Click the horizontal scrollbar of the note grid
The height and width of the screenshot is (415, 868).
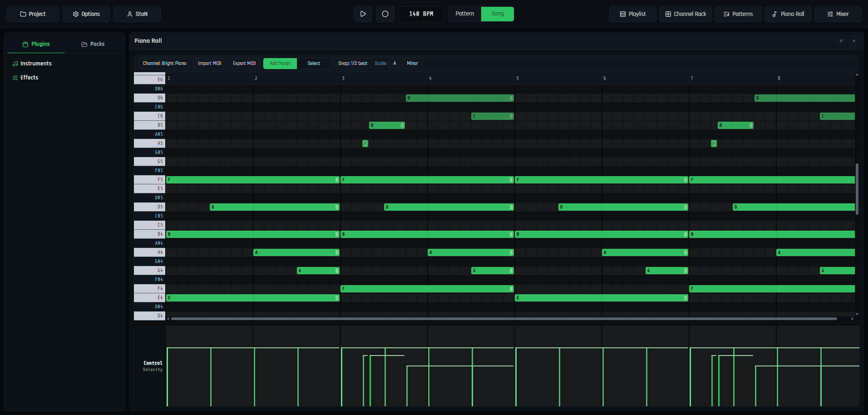(504, 319)
